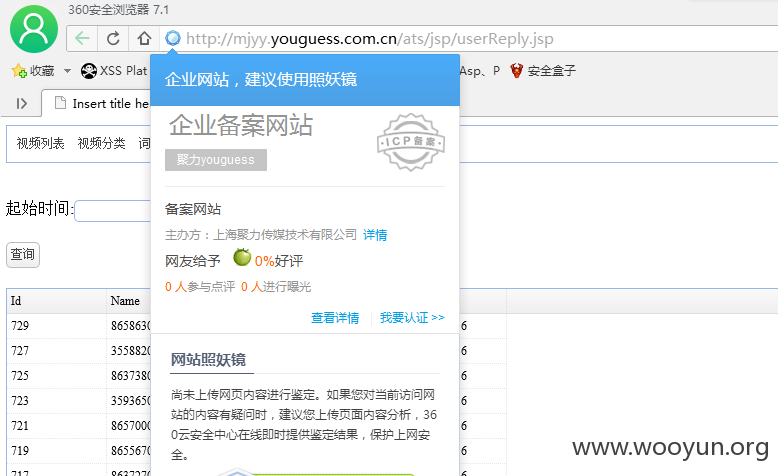Select the 0 人进行曝光 text
The image size is (778, 476).
(x=276, y=287)
